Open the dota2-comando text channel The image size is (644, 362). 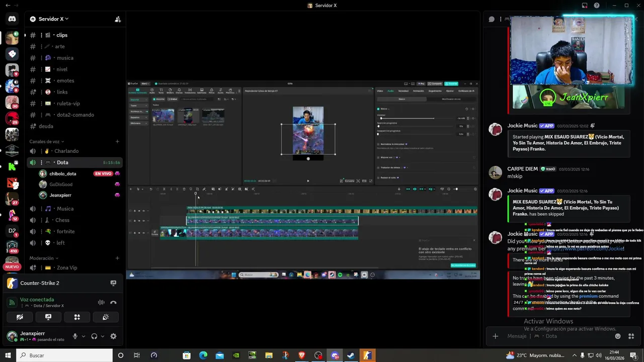(74, 115)
